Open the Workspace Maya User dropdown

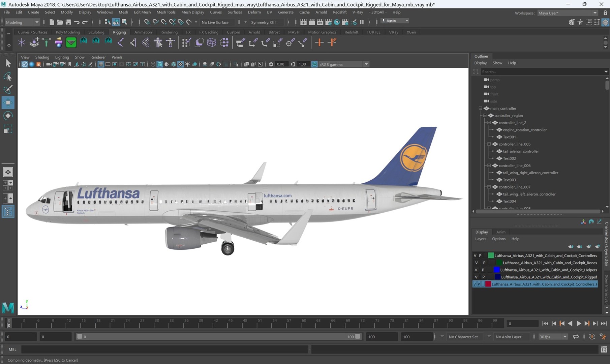568,13
